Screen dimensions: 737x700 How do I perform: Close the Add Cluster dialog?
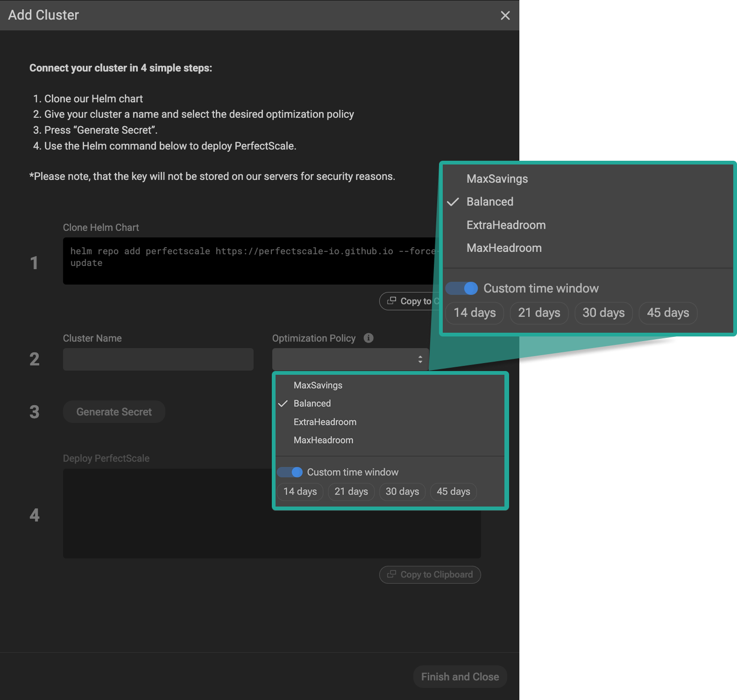pyautogui.click(x=505, y=15)
